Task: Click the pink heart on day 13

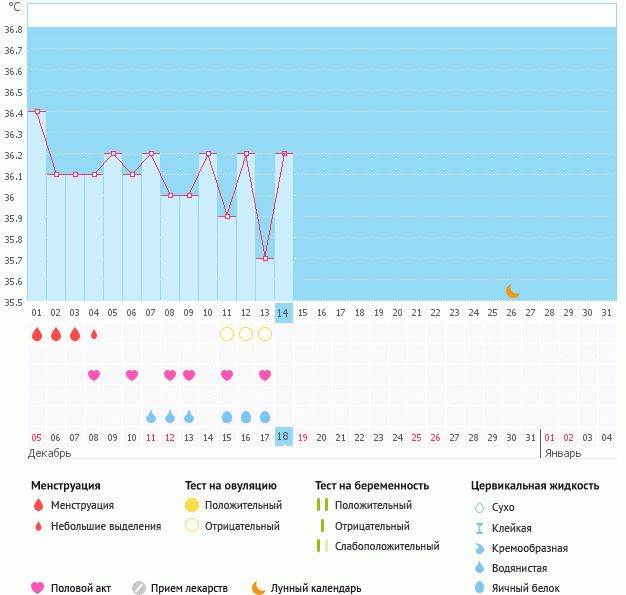Action: click(265, 375)
